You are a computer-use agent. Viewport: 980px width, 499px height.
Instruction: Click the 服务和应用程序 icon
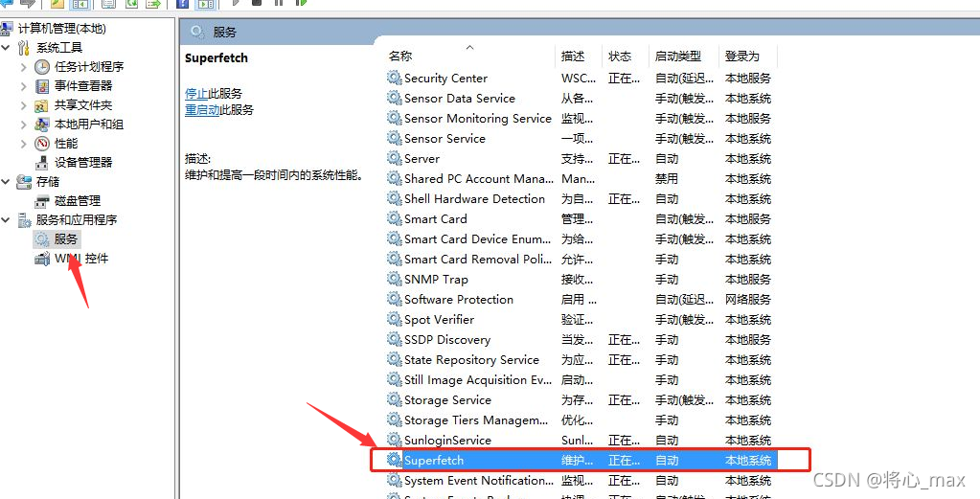click(24, 220)
